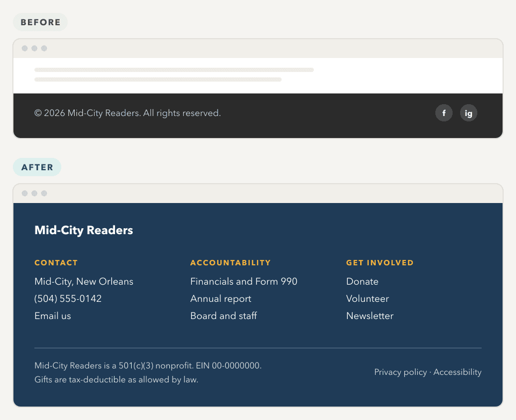Open the Board and staff page
Viewport: 516px width, 420px height.
coord(224,316)
